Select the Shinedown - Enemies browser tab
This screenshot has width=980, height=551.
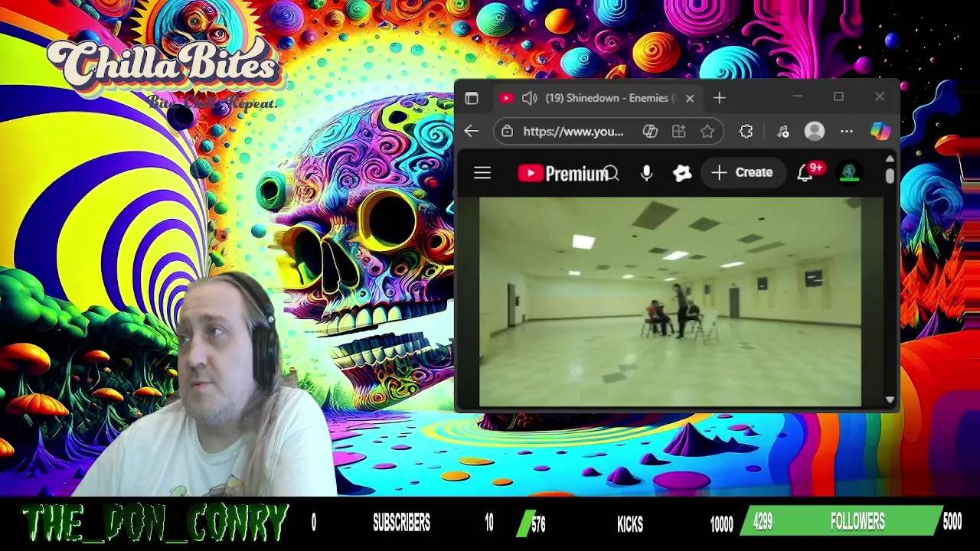[x=597, y=98]
